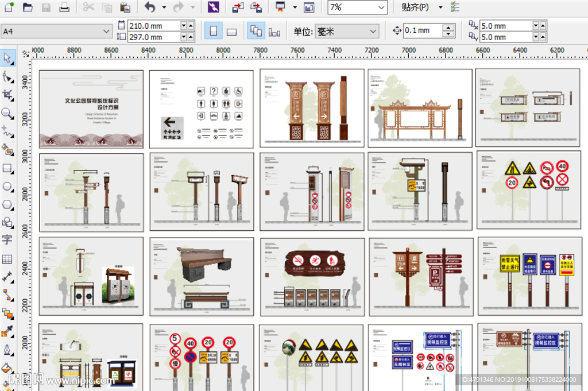Expand the redo history arrow

coord(193,7)
